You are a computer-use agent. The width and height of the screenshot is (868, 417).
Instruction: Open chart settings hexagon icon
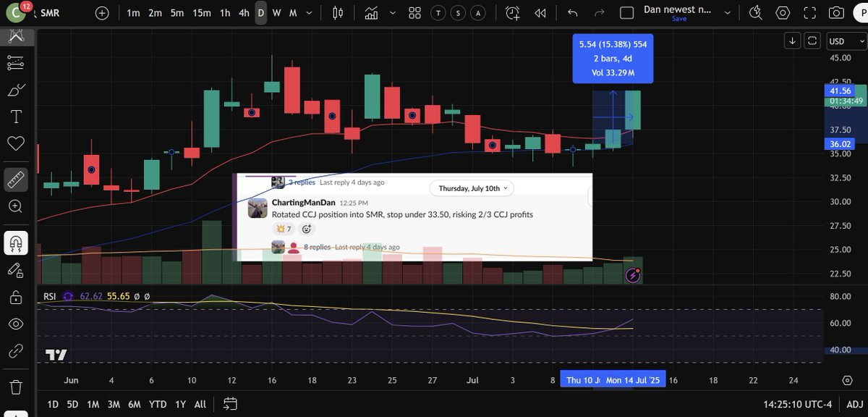click(783, 13)
